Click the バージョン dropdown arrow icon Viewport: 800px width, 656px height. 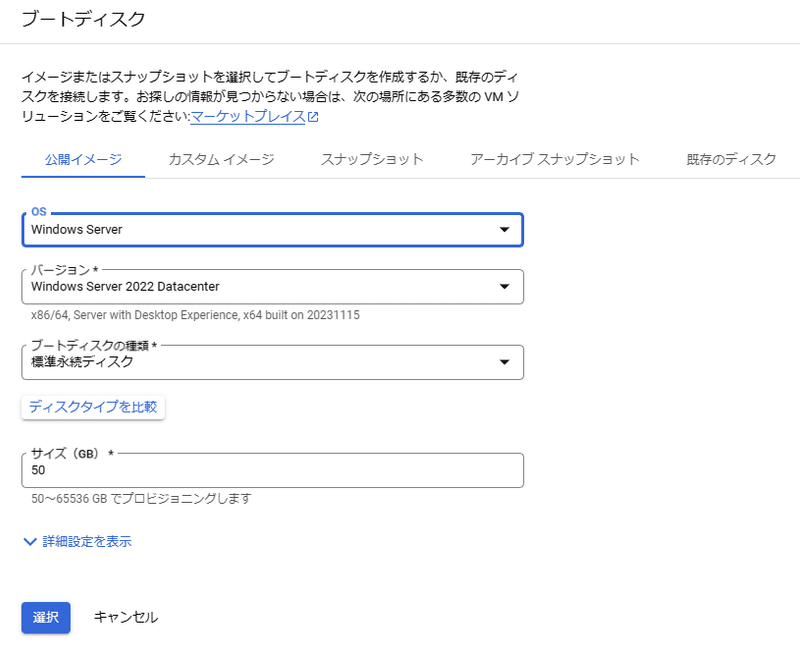click(504, 287)
